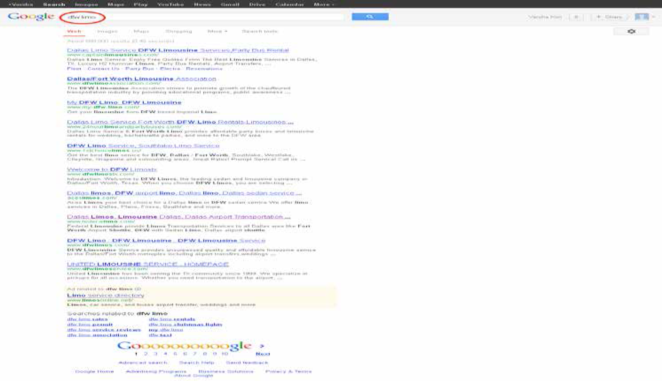662x381 pixels.
Task: Open the profile picture avatar
Action: click(x=642, y=16)
